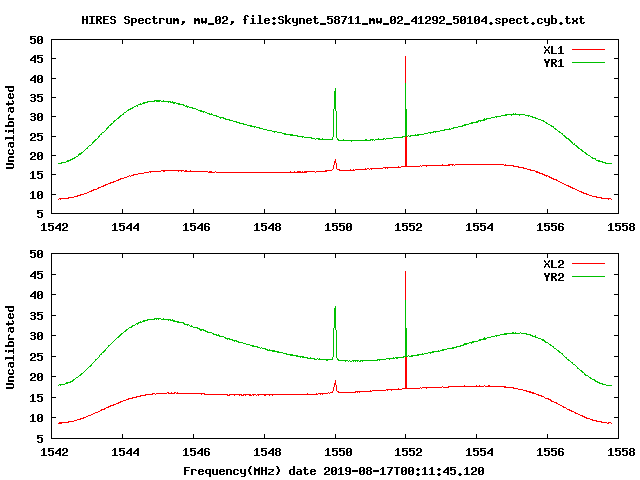The height and width of the screenshot is (480, 640).
Task: Click the 10 y-axis tick of XL2/YR2 plot
Action: click(36, 418)
